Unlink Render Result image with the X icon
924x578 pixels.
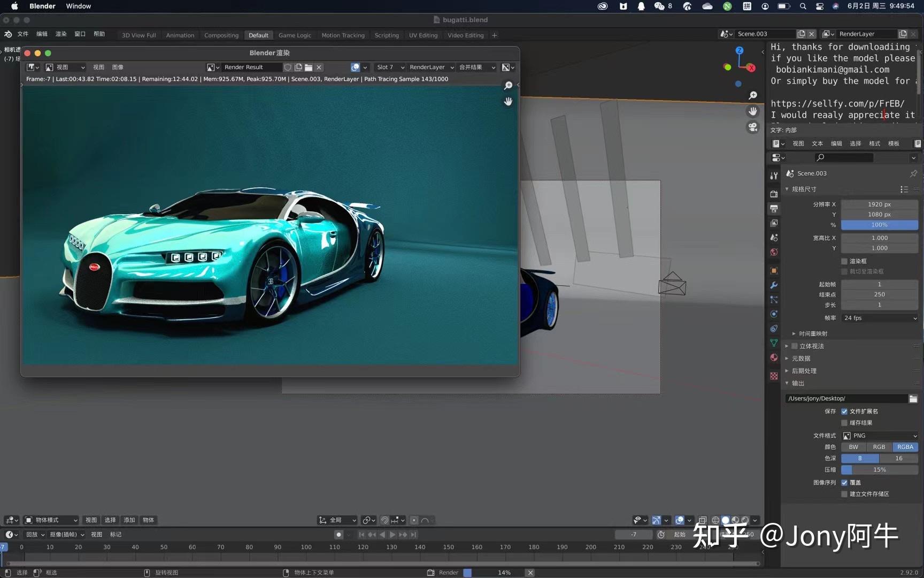point(319,67)
